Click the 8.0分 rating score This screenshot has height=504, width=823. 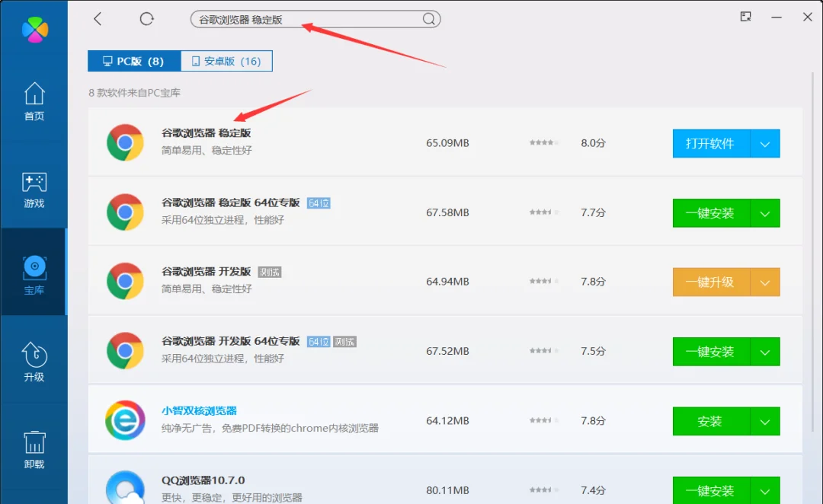(x=593, y=143)
